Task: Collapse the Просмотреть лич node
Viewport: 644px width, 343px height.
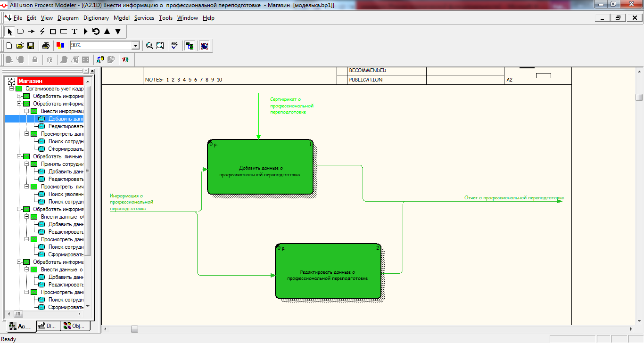Action: point(27,187)
